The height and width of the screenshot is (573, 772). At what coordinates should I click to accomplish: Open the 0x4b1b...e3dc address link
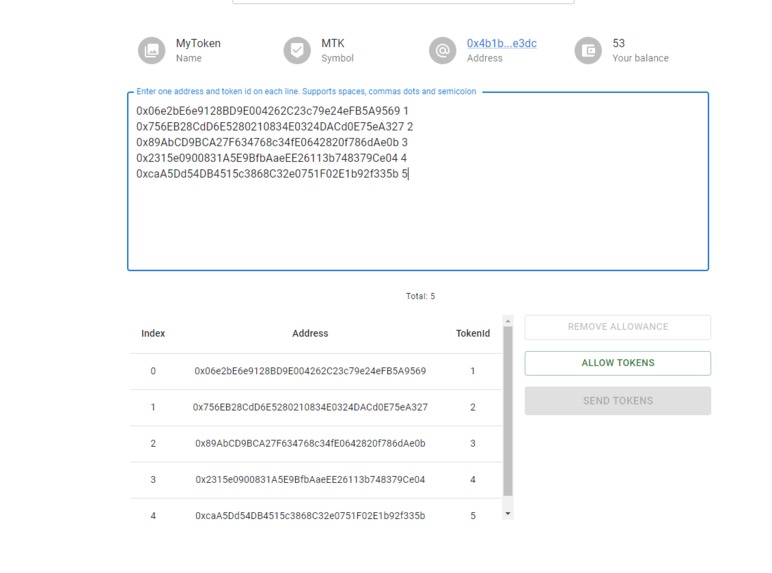pyautogui.click(x=502, y=43)
